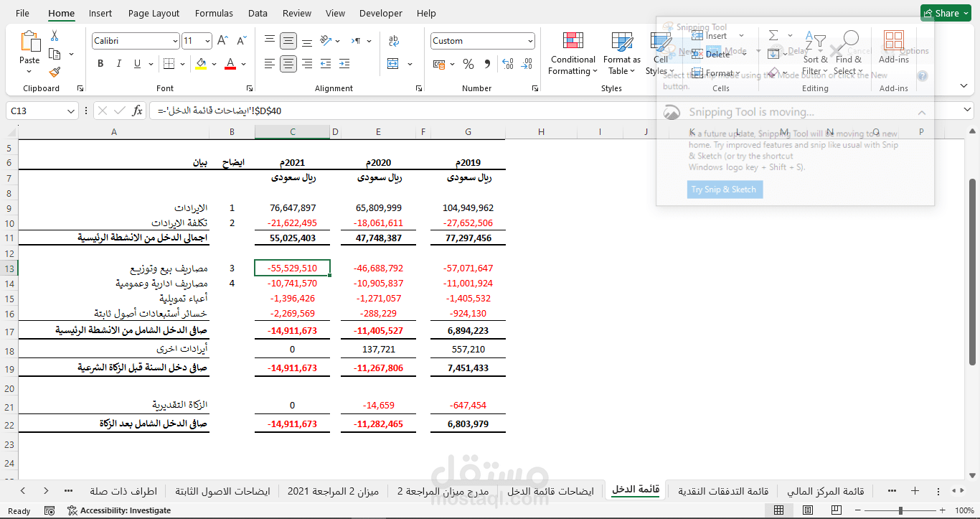The width and height of the screenshot is (980, 519).
Task: Click the Align Right icon
Action: pos(307,64)
